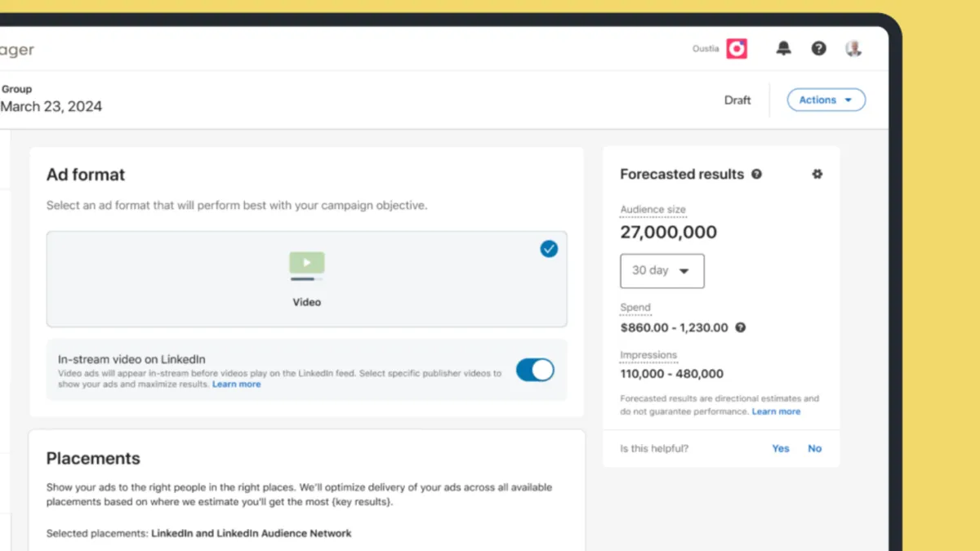This screenshot has height=551, width=980.
Task: Click the Audience size underlined label
Action: [x=653, y=210]
